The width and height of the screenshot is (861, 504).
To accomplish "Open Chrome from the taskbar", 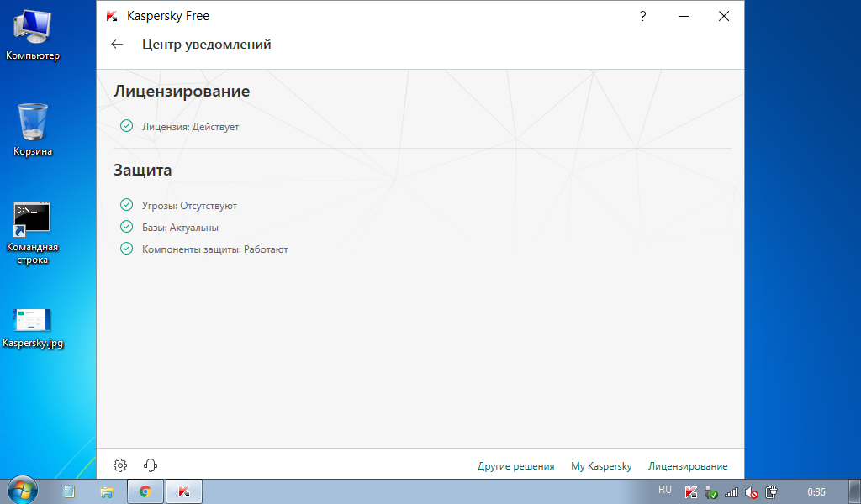I will point(145,491).
